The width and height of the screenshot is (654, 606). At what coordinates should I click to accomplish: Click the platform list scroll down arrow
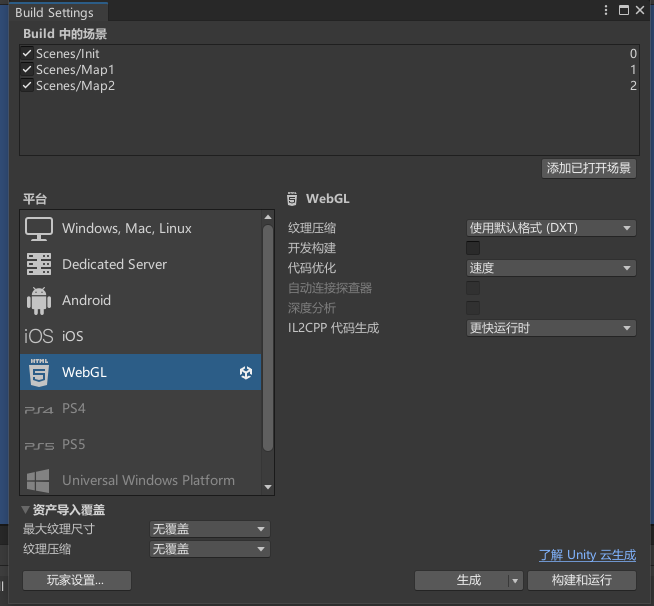coord(268,487)
